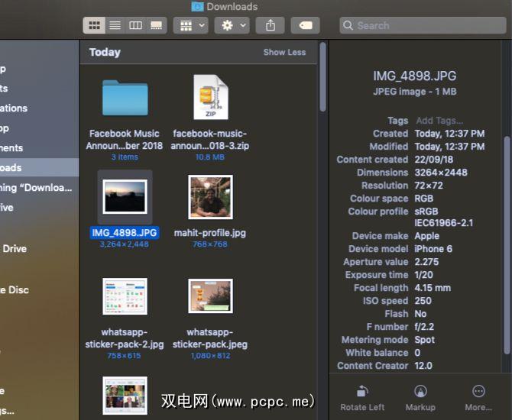Collapse Today group with Show Less
512x420 pixels.
pyautogui.click(x=284, y=53)
